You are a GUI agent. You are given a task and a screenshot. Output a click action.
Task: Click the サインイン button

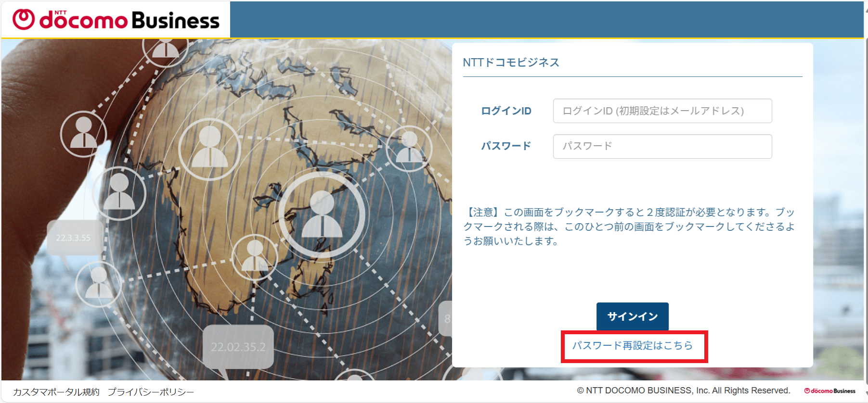pos(633,316)
